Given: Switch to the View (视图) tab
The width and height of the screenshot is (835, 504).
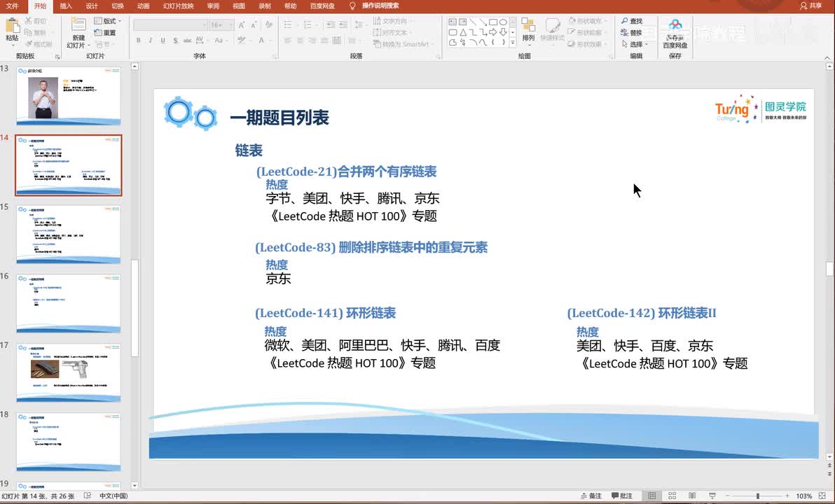Looking at the screenshot, I should point(239,6).
